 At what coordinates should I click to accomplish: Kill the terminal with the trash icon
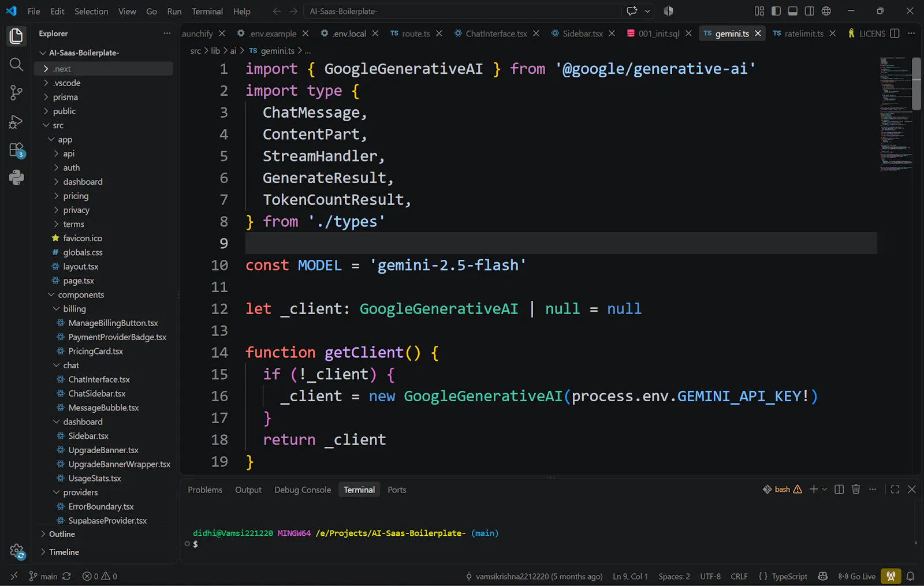[x=856, y=489]
